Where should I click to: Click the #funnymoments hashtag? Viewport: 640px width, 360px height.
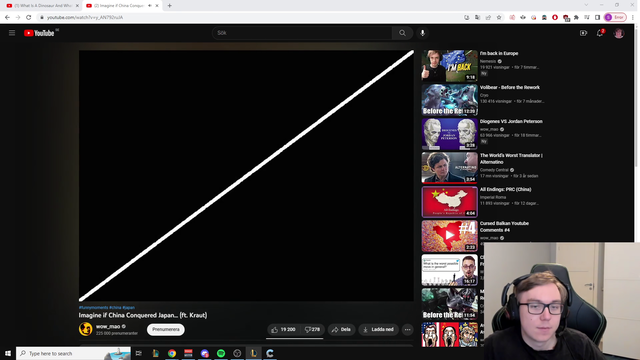point(93,308)
